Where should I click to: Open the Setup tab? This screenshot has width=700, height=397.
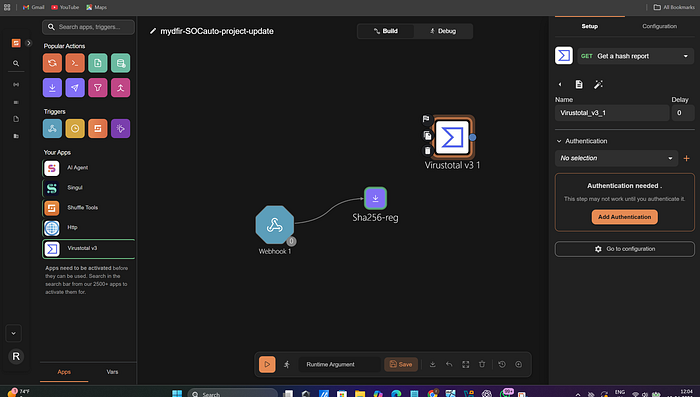point(590,26)
